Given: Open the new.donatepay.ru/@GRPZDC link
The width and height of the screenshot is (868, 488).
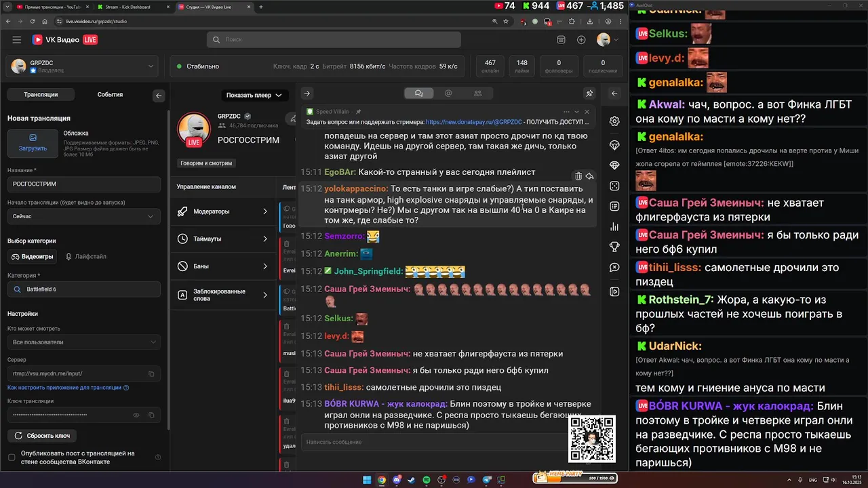Looking at the screenshot, I should 474,122.
